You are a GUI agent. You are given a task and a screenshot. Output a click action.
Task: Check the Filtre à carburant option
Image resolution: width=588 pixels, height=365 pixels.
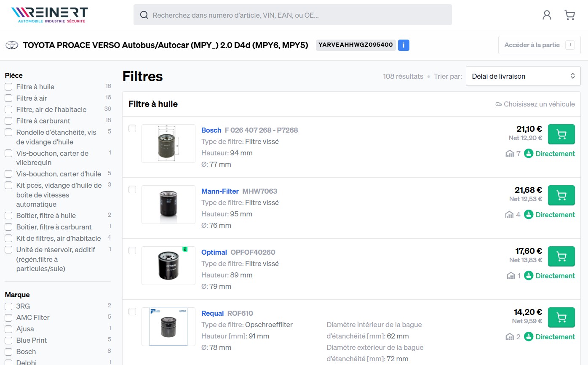[8, 121]
